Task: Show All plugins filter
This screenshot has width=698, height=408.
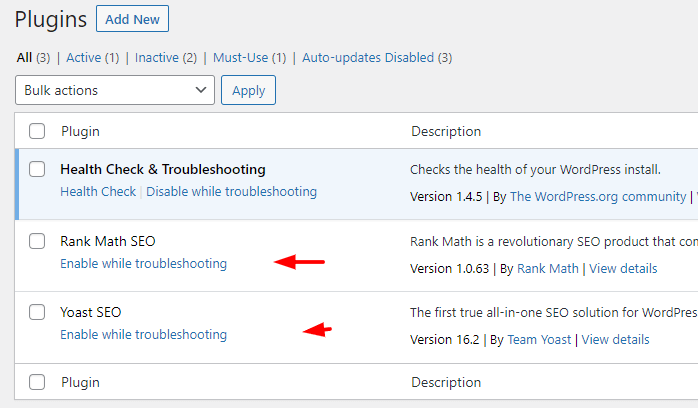Action: (24, 57)
